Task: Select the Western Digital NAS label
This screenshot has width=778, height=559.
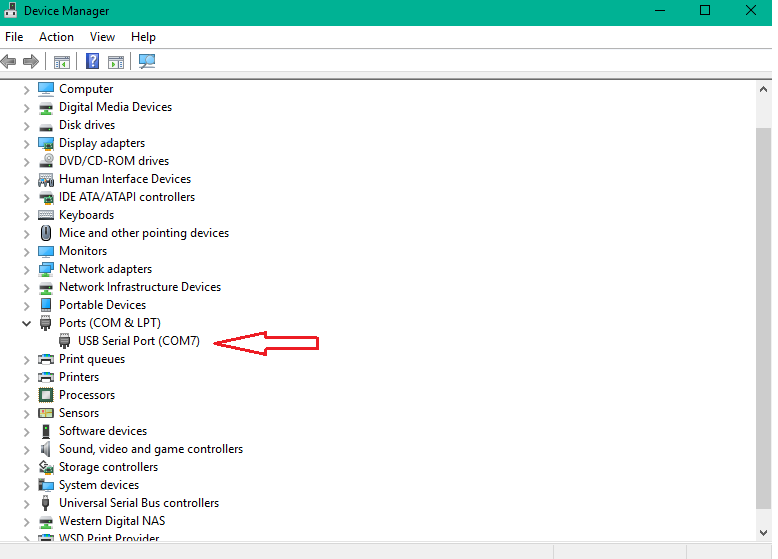Action: (112, 521)
